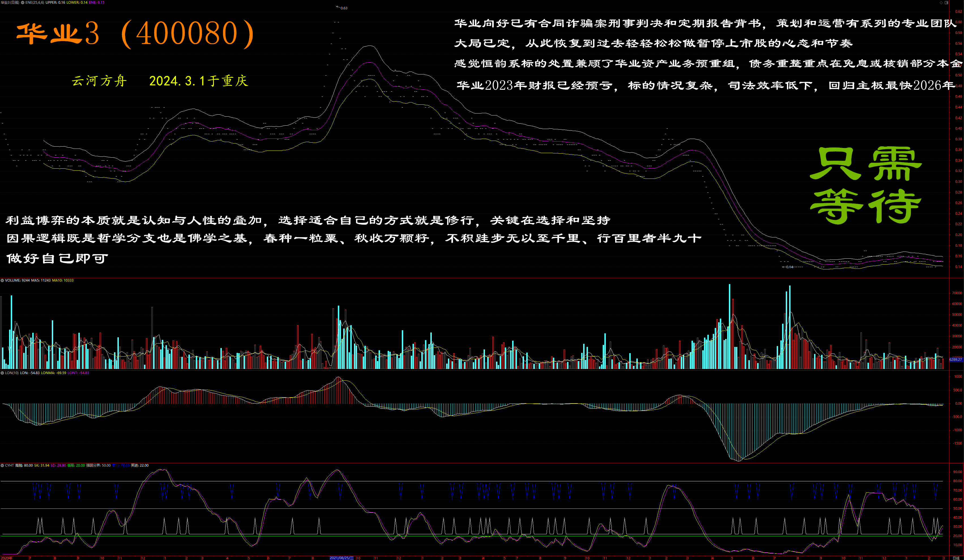Click the VOLUME: 9244 readout

click(x=17, y=280)
